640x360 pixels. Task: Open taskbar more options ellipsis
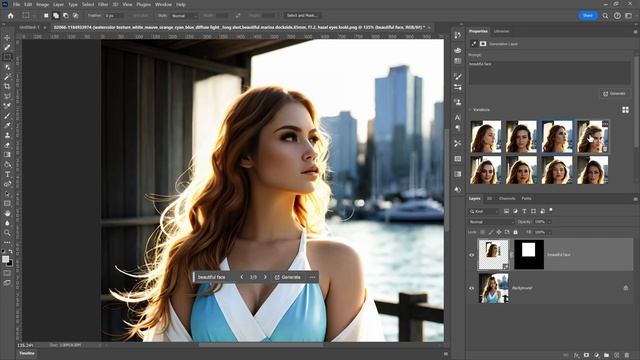(312, 277)
